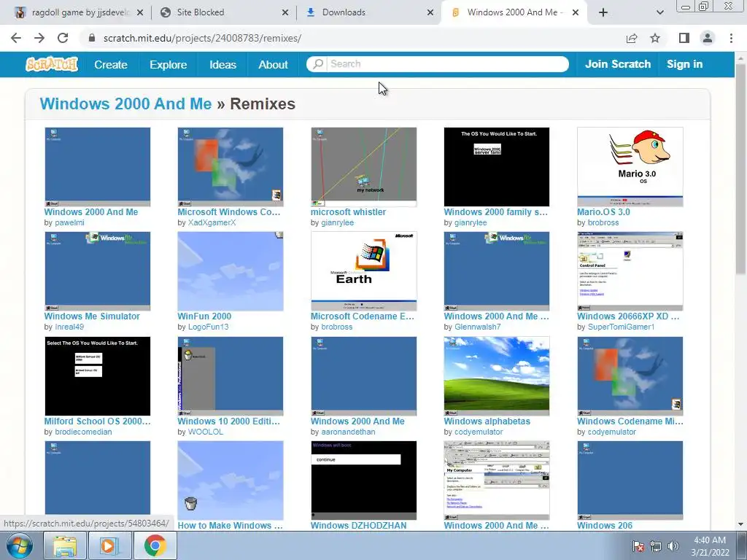Close the Site Blocked tab
747x560 pixels.
(x=285, y=12)
